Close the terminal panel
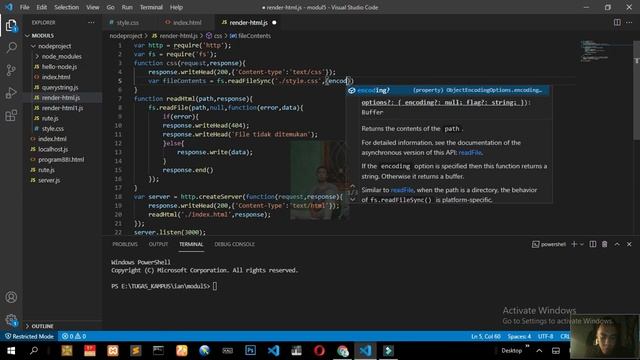 tap(629, 244)
